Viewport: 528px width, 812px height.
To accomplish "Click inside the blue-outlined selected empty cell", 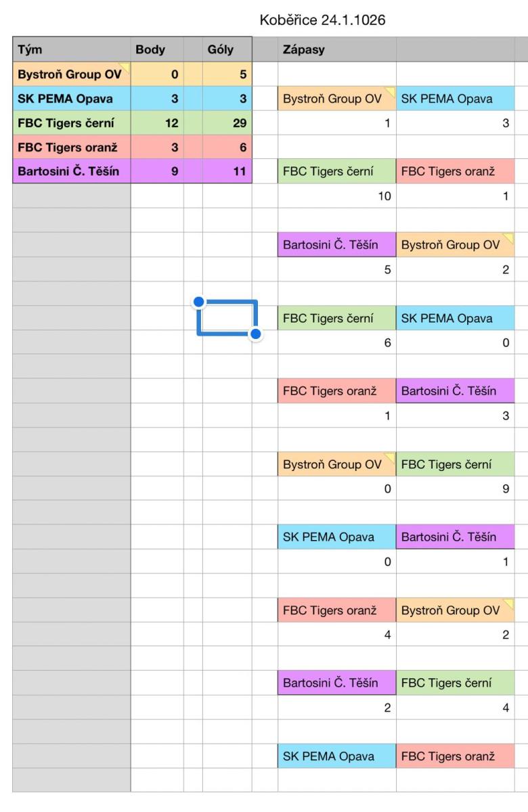I will (x=227, y=317).
